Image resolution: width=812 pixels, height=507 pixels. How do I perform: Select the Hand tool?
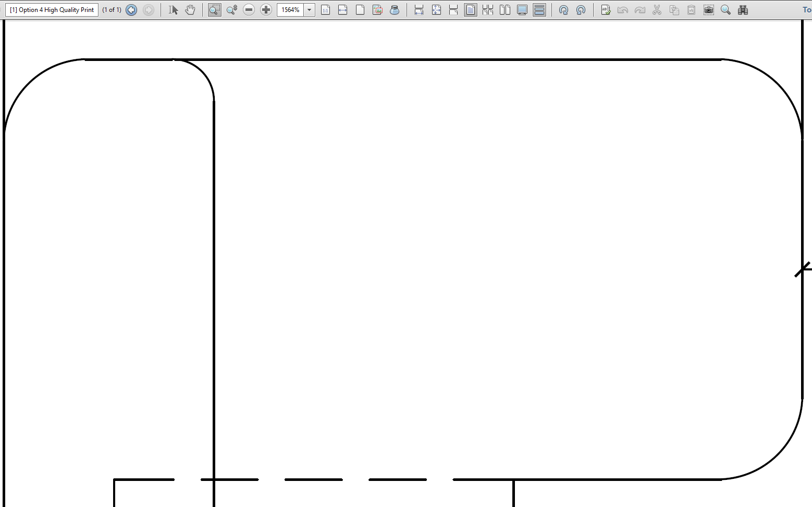190,9
